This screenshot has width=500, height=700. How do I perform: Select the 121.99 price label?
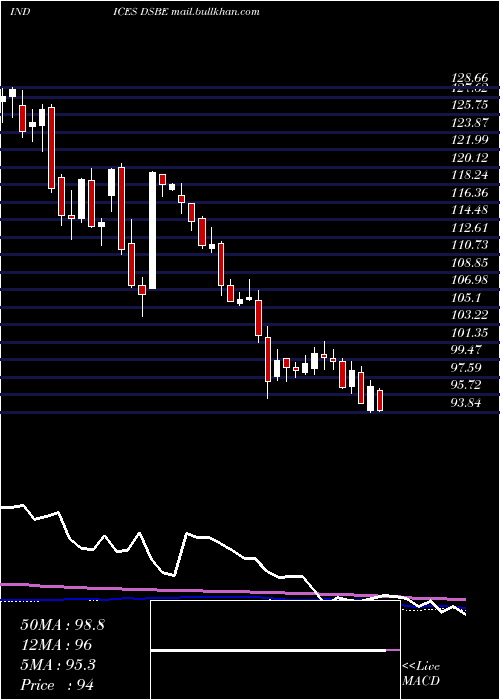(470, 140)
